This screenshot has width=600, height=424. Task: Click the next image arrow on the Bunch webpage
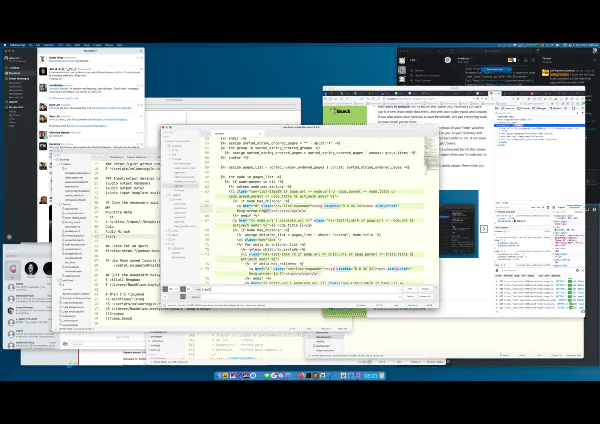[484, 229]
